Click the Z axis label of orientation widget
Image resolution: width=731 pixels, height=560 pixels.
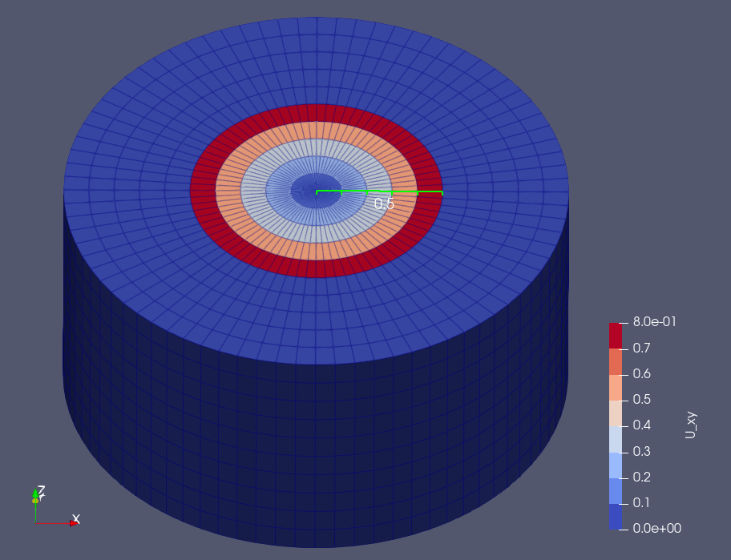click(42, 490)
